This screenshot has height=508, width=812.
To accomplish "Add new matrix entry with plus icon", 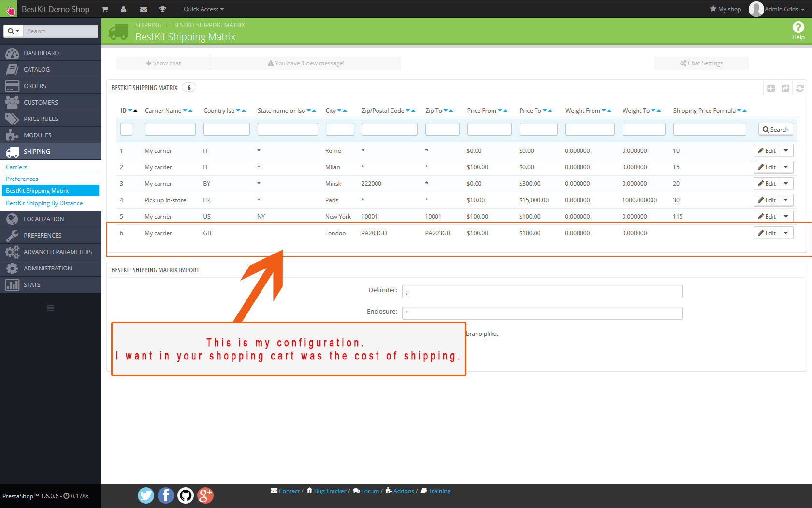I will [x=771, y=88].
